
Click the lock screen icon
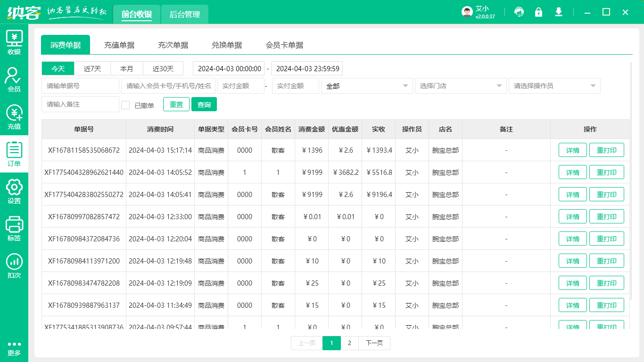pos(538,12)
